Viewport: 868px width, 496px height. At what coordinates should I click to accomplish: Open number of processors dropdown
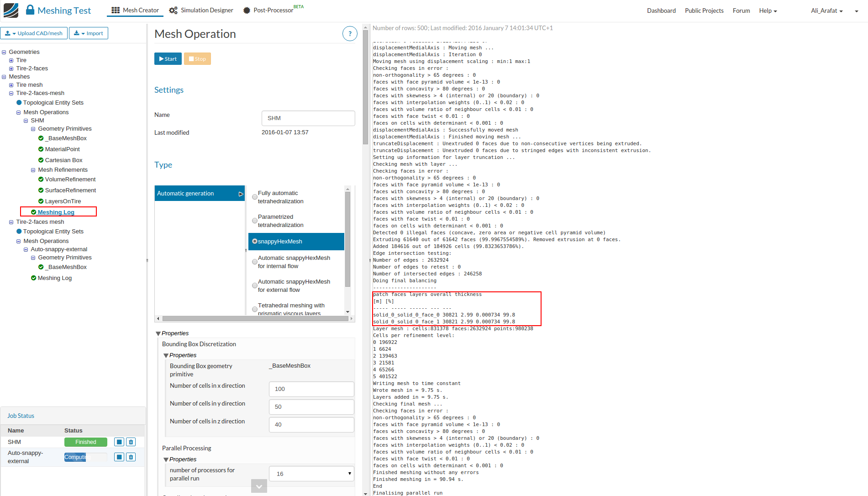click(x=312, y=474)
